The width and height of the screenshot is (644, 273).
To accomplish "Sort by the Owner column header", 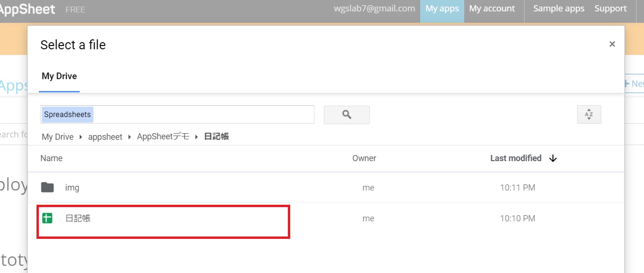I will [364, 158].
